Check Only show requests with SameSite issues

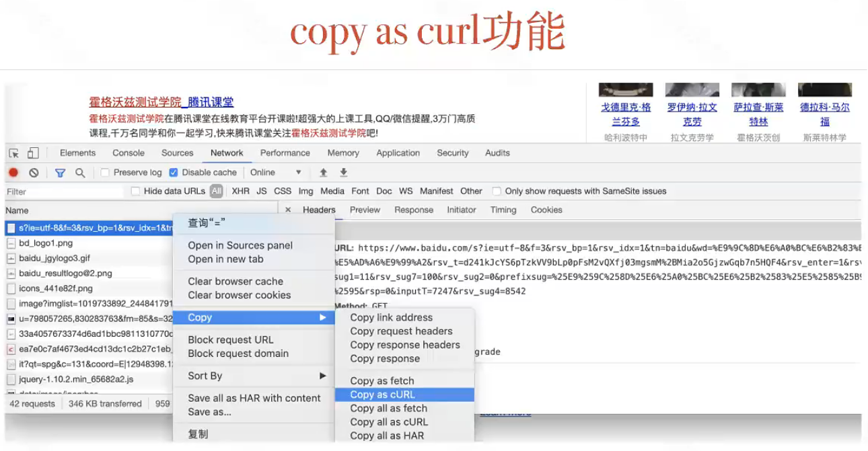(497, 192)
